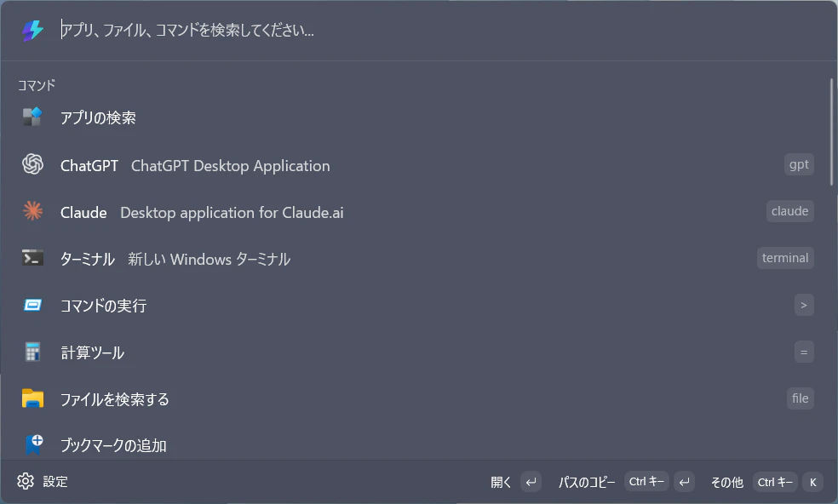The height and width of the screenshot is (504, 838).
Task: Select the ファイルを検索する command
Action: (415, 398)
